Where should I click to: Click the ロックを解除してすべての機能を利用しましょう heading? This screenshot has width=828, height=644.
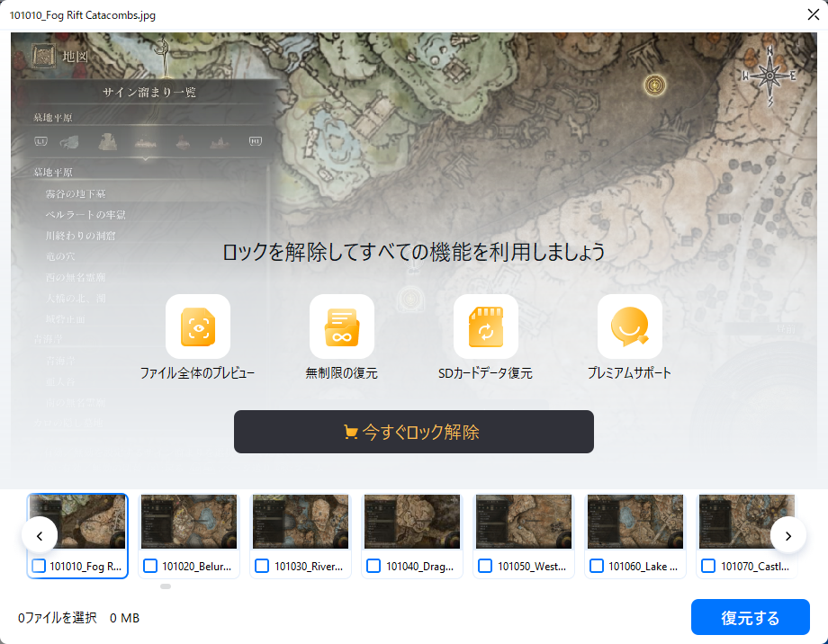coord(414,252)
